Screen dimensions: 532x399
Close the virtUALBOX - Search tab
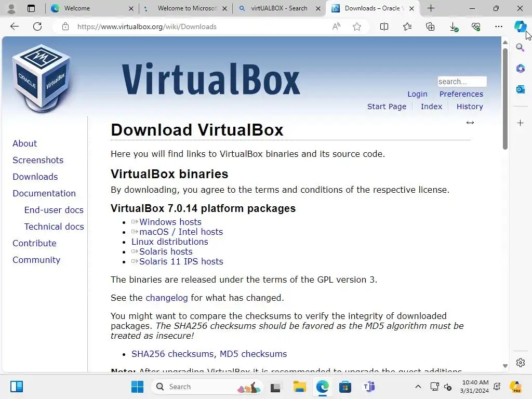click(x=318, y=8)
